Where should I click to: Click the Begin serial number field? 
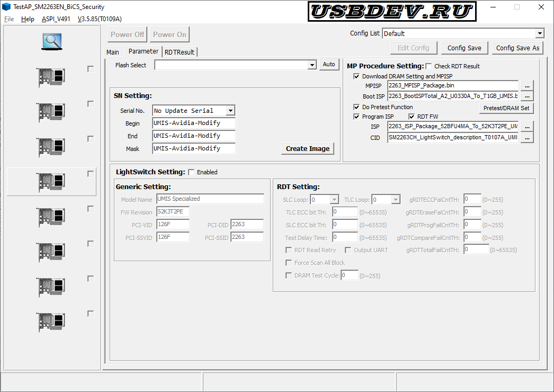[x=194, y=123]
